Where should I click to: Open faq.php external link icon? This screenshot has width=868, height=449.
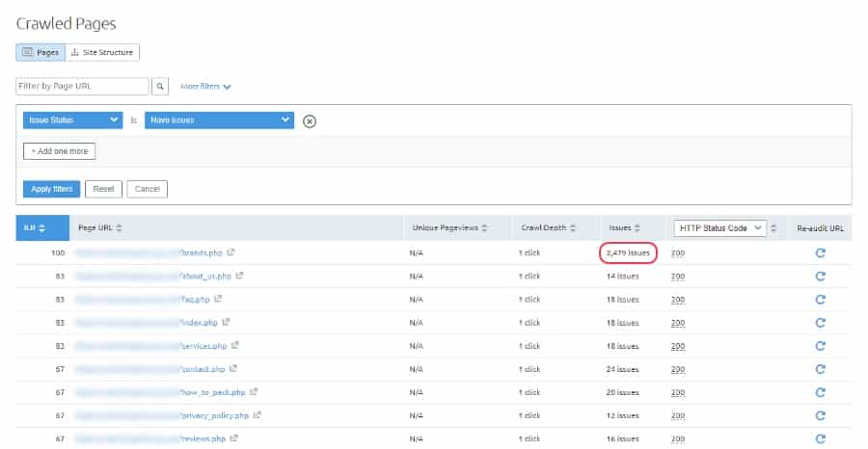pos(218,299)
